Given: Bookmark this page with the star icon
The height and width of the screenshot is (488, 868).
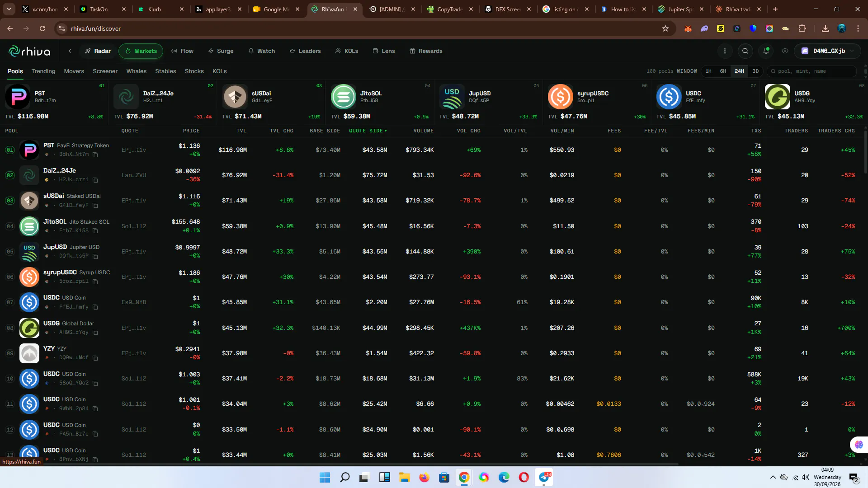Looking at the screenshot, I should tap(665, 28).
